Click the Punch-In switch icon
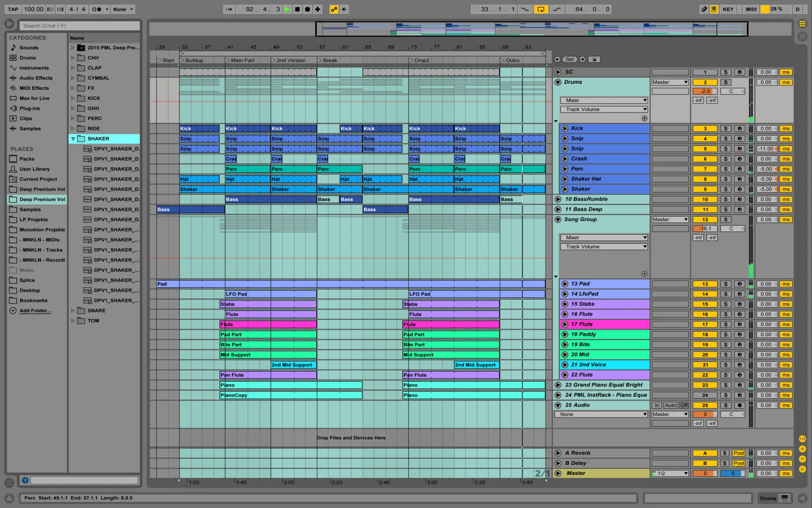The height and width of the screenshot is (508, 812). click(525, 9)
